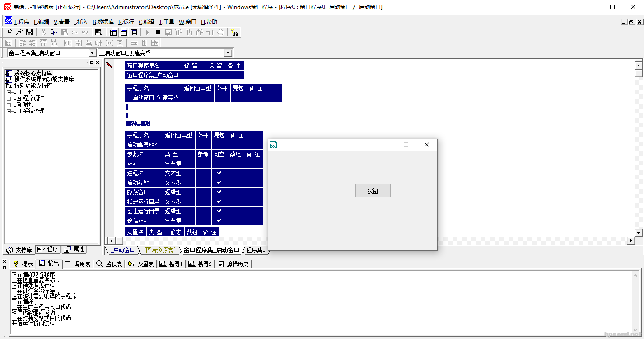
Task: Click the 按钮 button in the running window
Action: [373, 190]
